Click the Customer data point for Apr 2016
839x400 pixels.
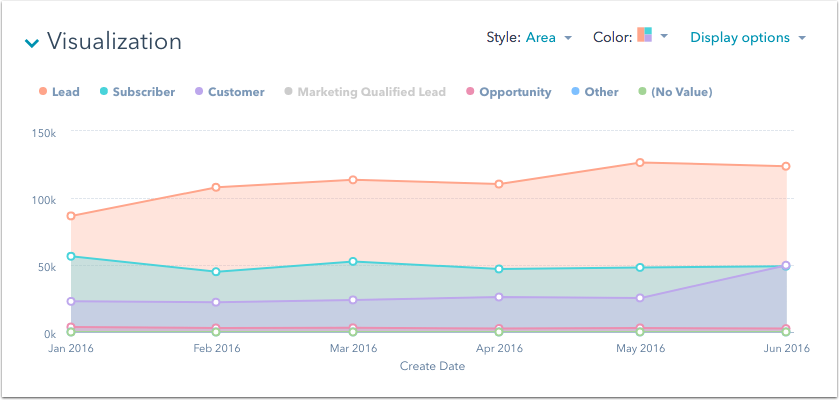click(499, 297)
